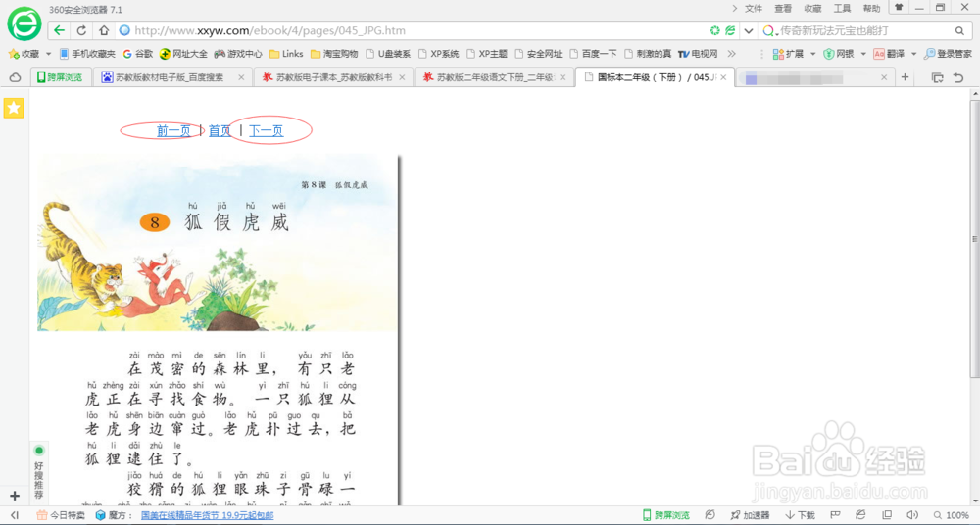Viewport: 980px width, 525px height.
Task: Toggle the mute speaker icon in status bar
Action: [912, 515]
